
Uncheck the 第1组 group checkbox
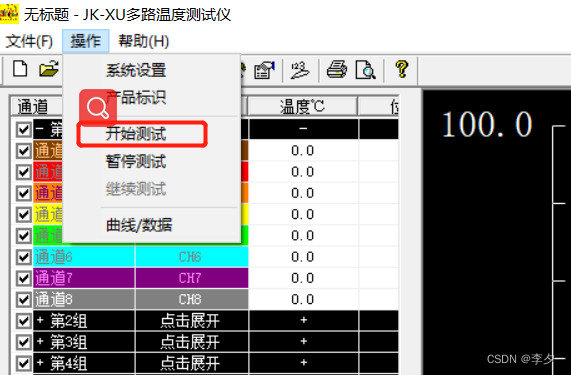click(x=24, y=130)
